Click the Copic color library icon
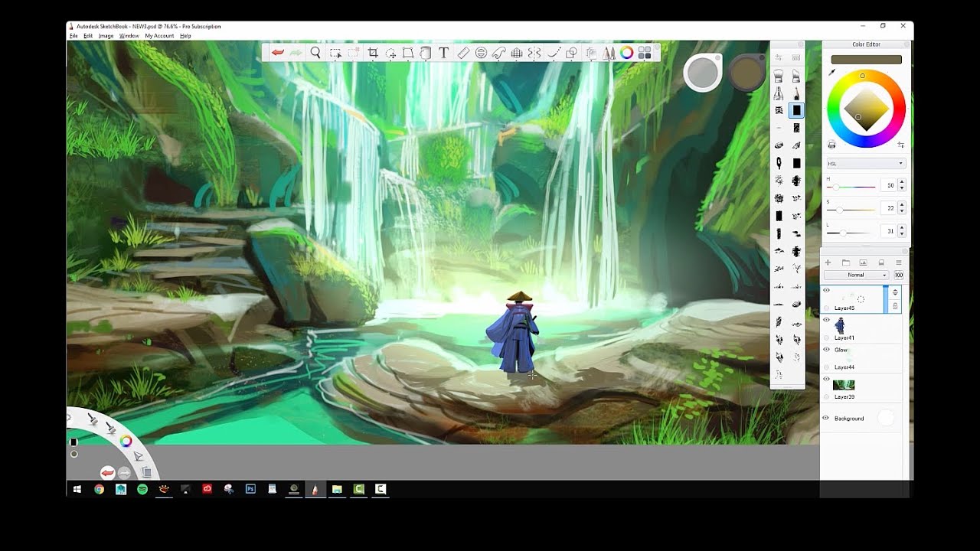The height and width of the screenshot is (551, 980). tap(609, 53)
